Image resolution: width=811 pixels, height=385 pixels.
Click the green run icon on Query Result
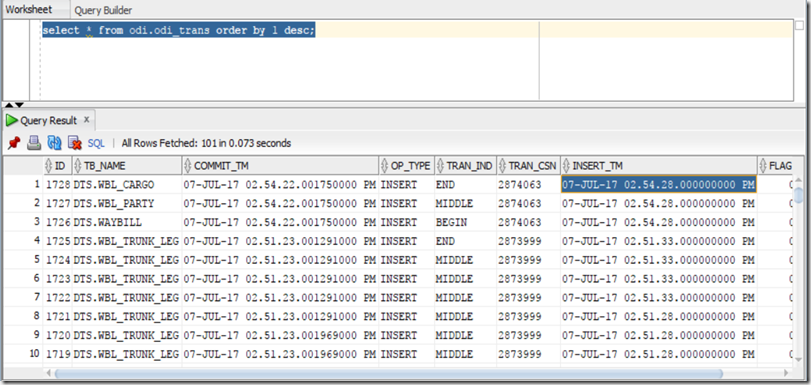click(11, 121)
